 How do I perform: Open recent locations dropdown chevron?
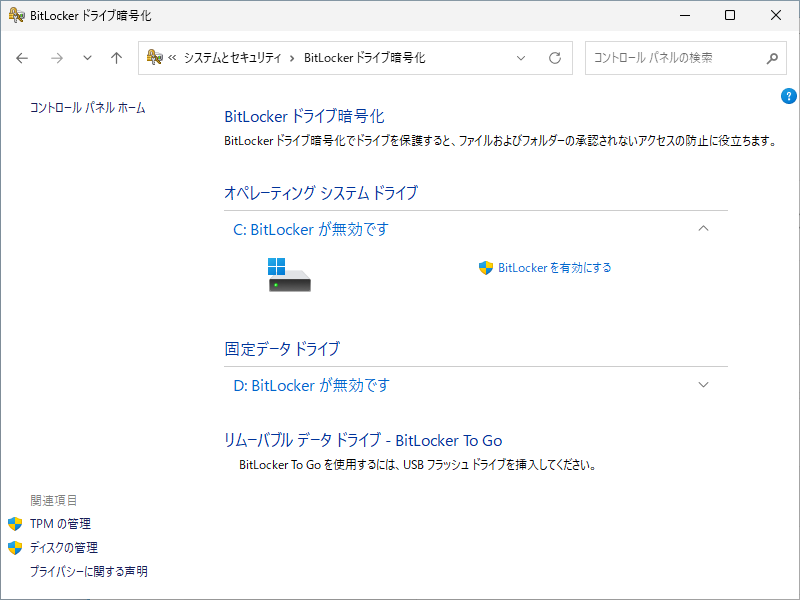(87, 58)
